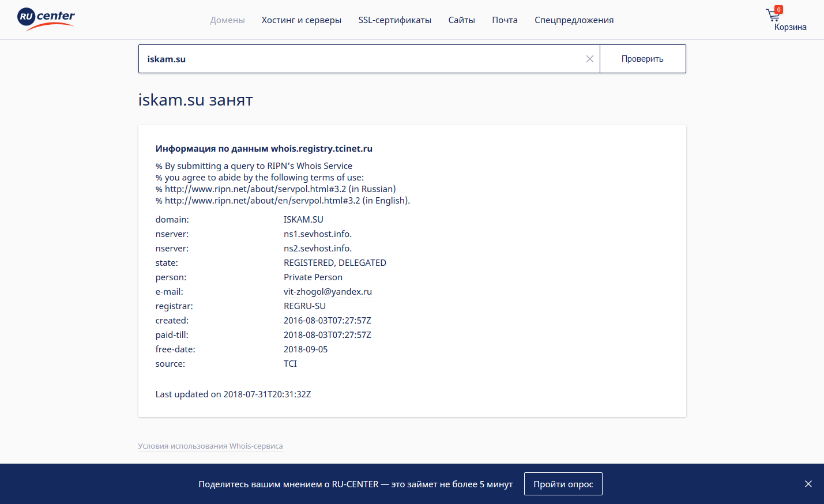Click the whois.registry.tcinet.ru information heading
The height and width of the screenshot is (504, 824).
pos(264,149)
